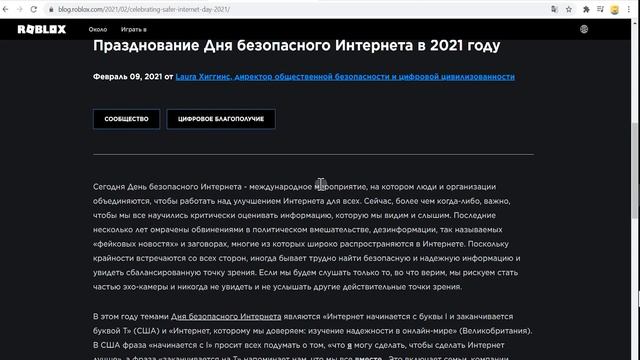Viewport: 640px width, 360px height.
Task: Open the media control icon
Action: tap(600, 9)
